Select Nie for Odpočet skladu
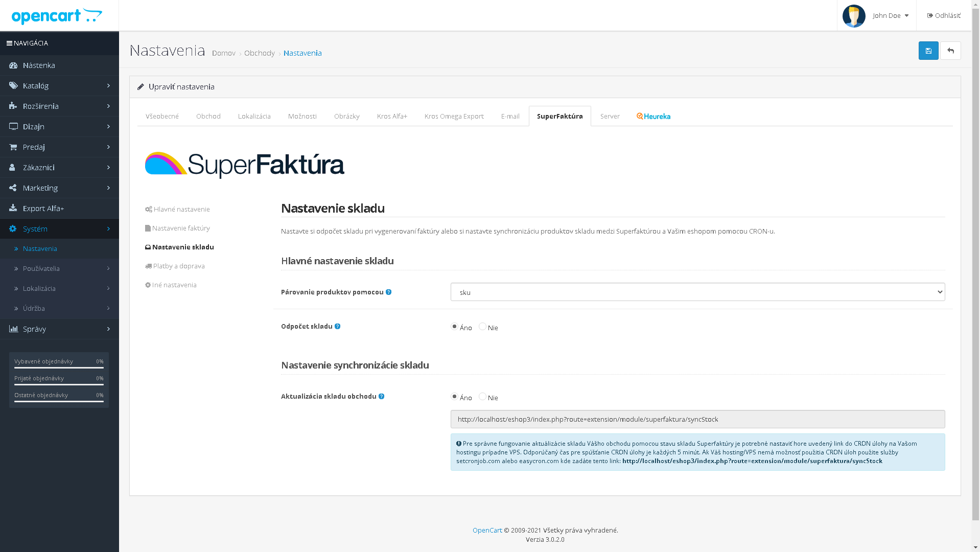 (x=482, y=327)
